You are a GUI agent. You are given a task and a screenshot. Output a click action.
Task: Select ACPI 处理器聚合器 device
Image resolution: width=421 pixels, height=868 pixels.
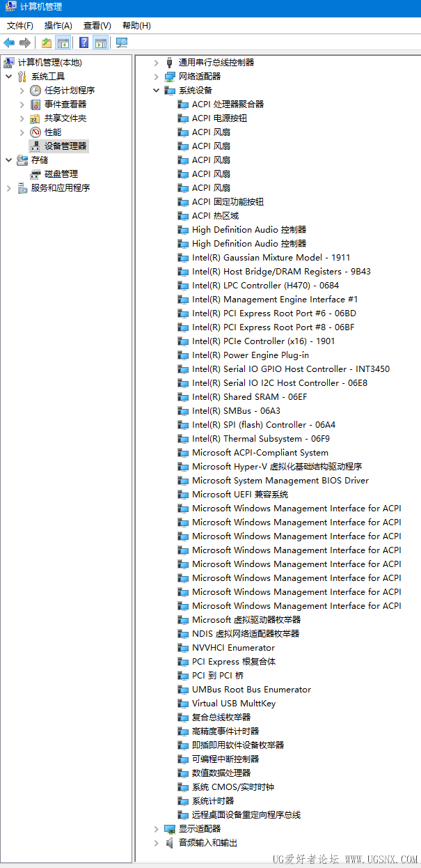coord(228,104)
